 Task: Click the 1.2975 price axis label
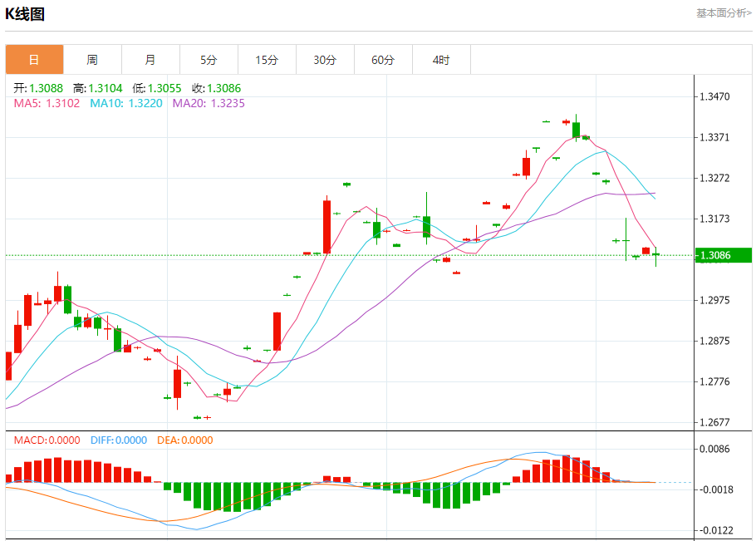pos(714,300)
